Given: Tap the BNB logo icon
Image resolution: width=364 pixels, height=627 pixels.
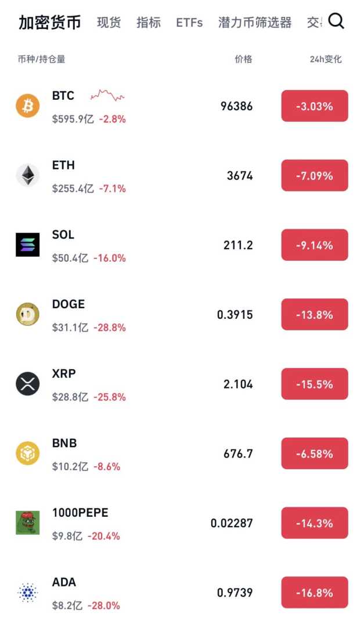Looking at the screenshot, I should tap(28, 453).
